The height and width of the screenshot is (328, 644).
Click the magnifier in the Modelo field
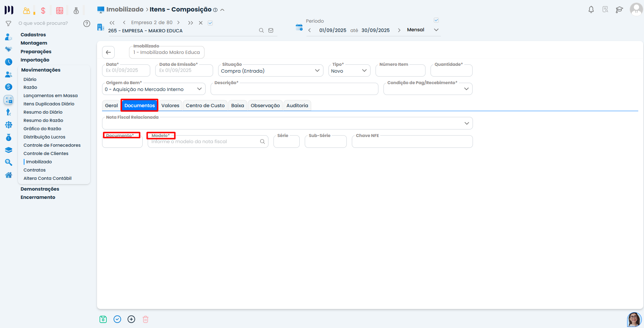point(262,142)
